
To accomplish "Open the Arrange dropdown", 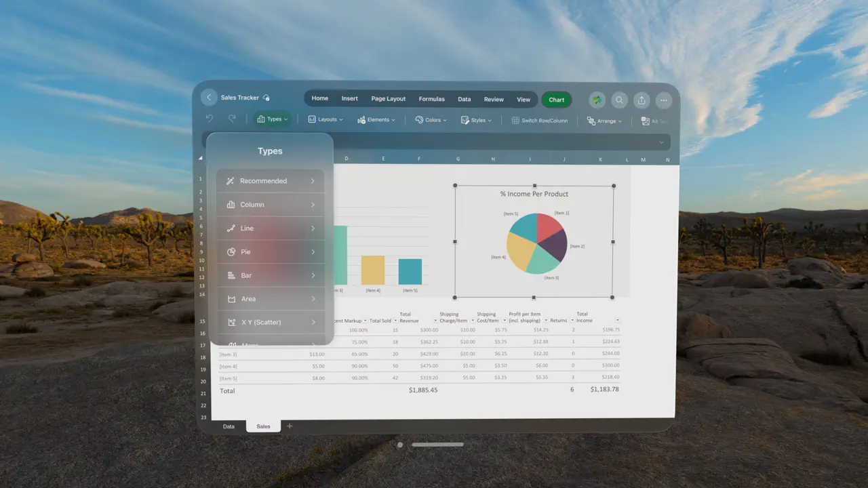I will (604, 121).
